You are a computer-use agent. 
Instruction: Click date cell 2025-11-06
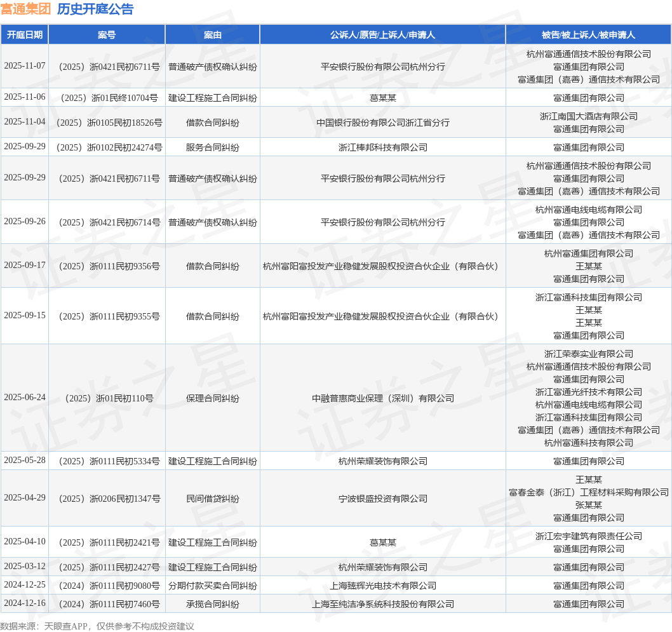point(24,97)
